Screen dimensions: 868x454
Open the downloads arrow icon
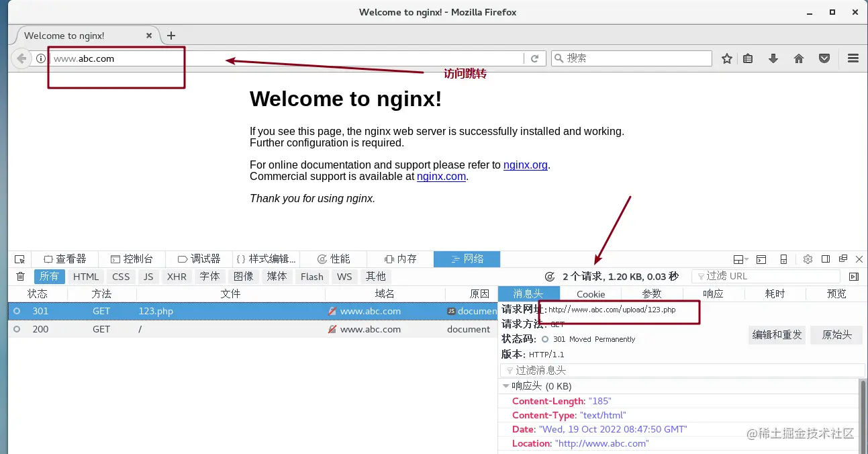(x=773, y=58)
